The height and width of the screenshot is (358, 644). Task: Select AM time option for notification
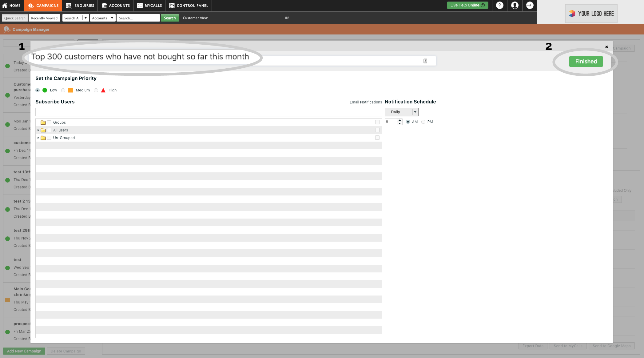click(x=407, y=122)
